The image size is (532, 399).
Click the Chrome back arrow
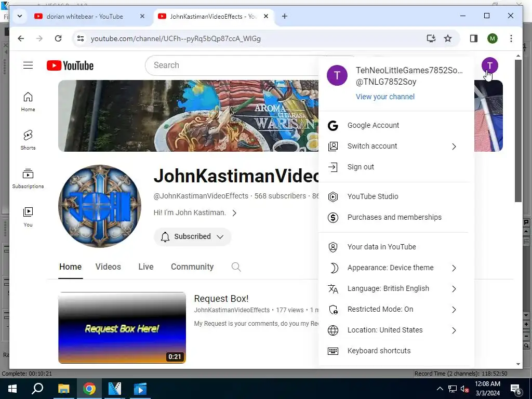[x=21, y=38]
